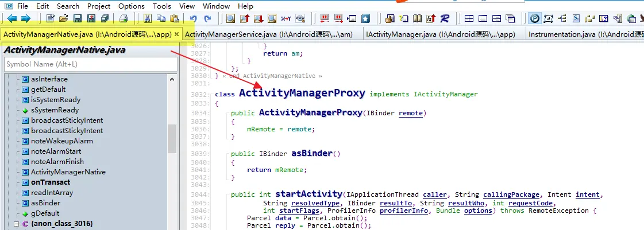
Task: Cascade windows with the stacked windows icon
Action: tap(510, 18)
